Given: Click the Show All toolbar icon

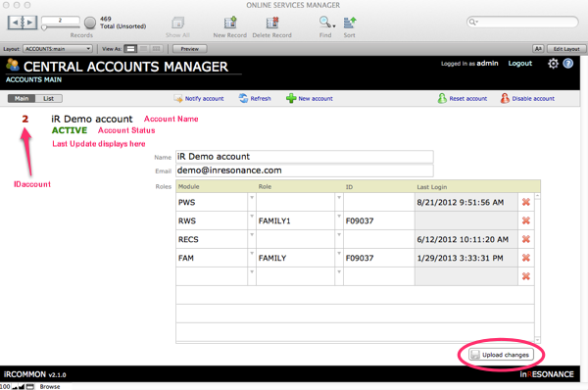Looking at the screenshot, I should pyautogui.click(x=177, y=23).
